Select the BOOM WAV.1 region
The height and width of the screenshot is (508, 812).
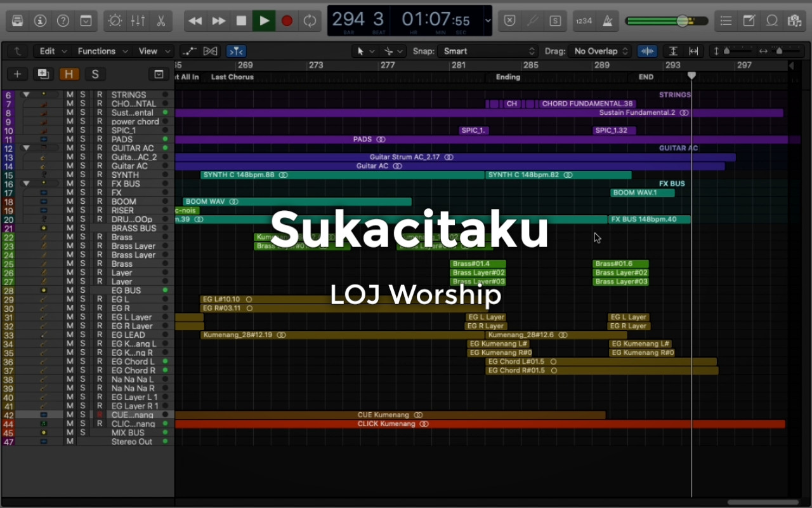(642, 192)
